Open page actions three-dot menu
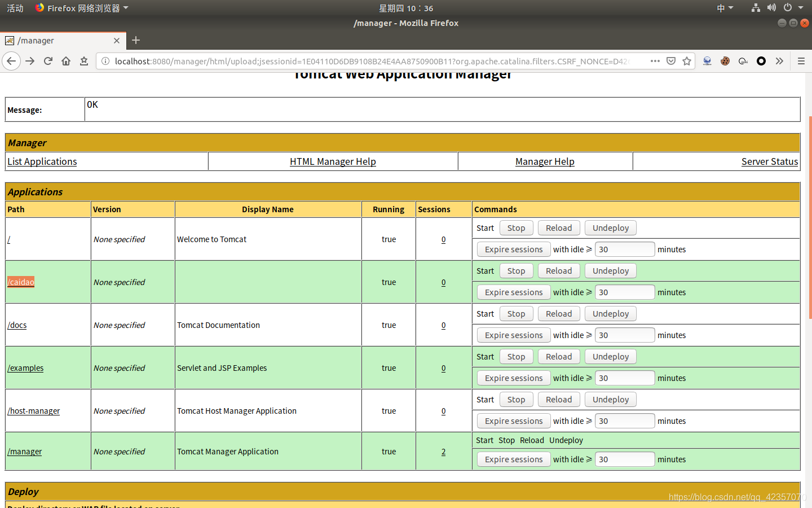Viewport: 812px width, 508px height. (x=655, y=61)
